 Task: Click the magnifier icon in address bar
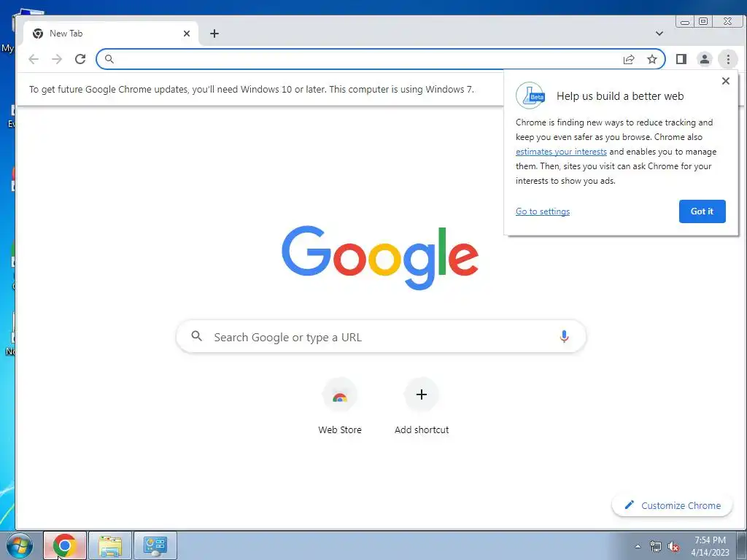click(109, 59)
